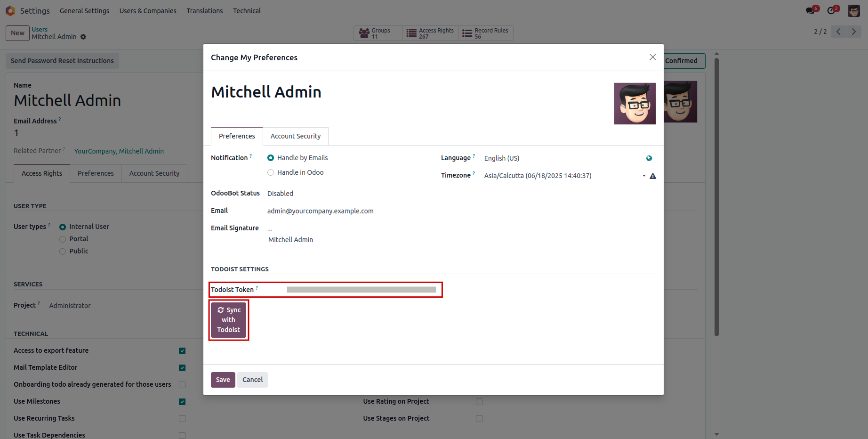Open the Translations menu
This screenshot has height=439, width=868.
click(205, 11)
